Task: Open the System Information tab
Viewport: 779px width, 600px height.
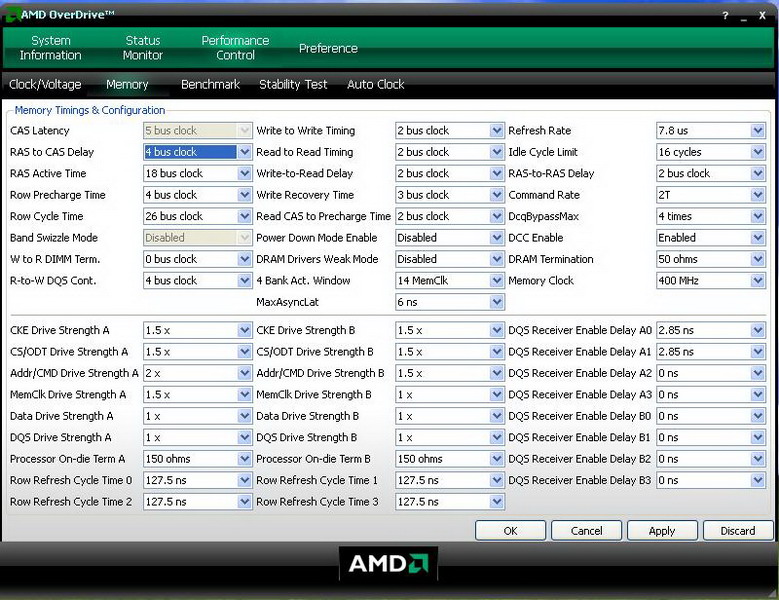Action: point(50,48)
